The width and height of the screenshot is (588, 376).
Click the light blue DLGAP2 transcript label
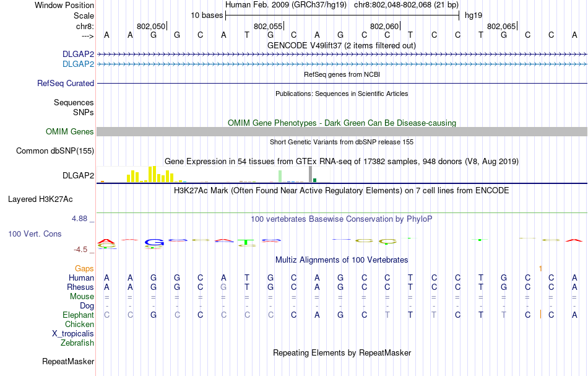(78, 64)
